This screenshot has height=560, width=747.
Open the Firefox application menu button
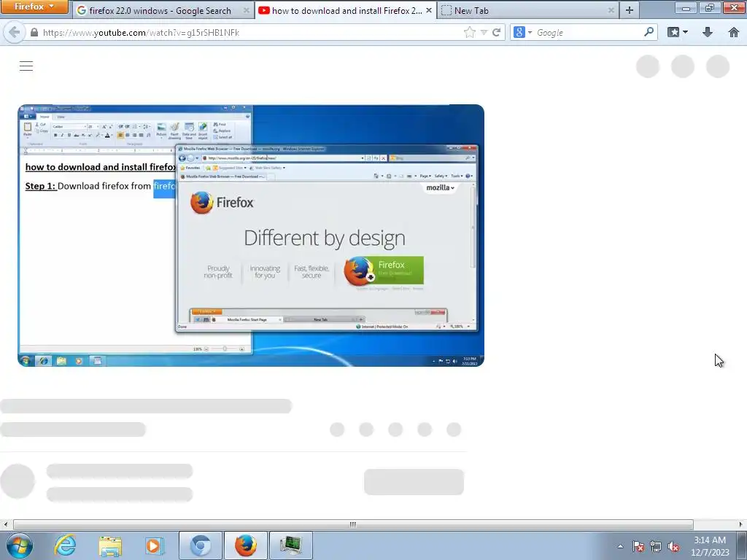(34, 7)
